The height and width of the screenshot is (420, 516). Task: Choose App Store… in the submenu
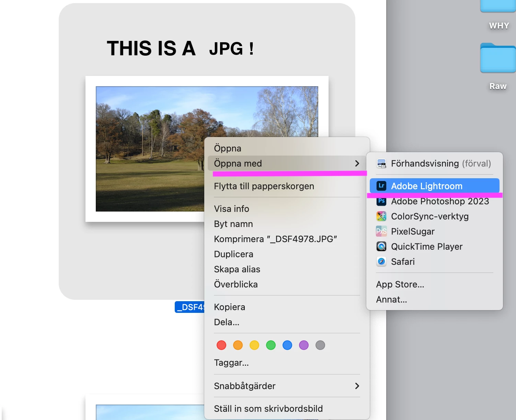pyautogui.click(x=435, y=284)
